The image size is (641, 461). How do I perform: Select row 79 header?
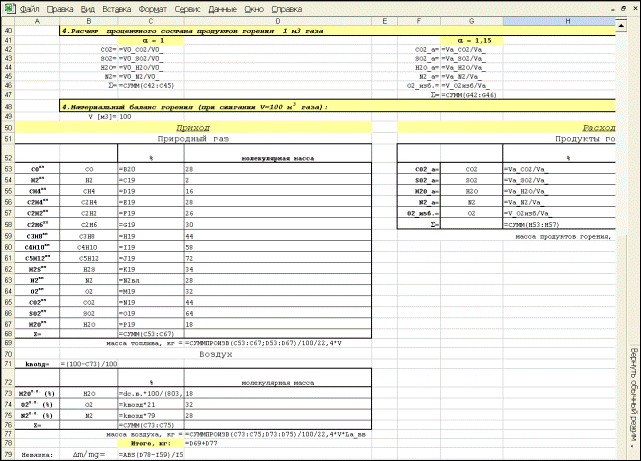click(8, 454)
